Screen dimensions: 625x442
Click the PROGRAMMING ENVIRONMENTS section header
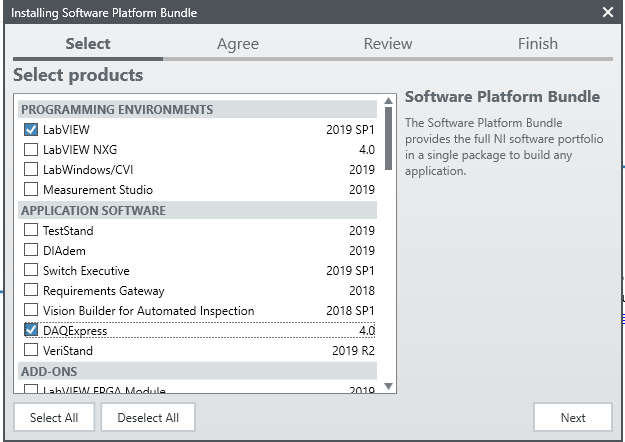click(197, 109)
